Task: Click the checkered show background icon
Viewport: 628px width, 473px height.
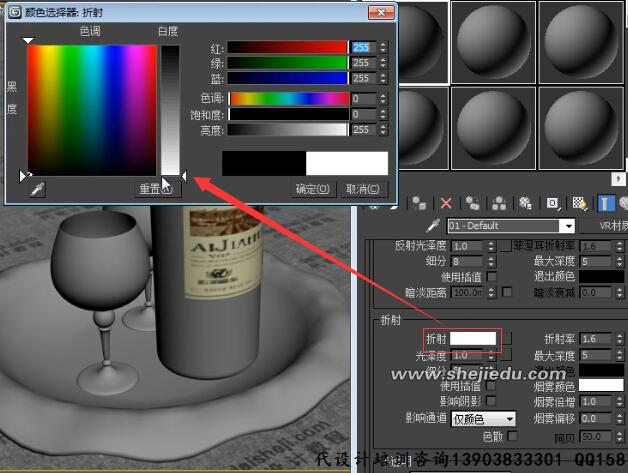Action: (x=578, y=202)
